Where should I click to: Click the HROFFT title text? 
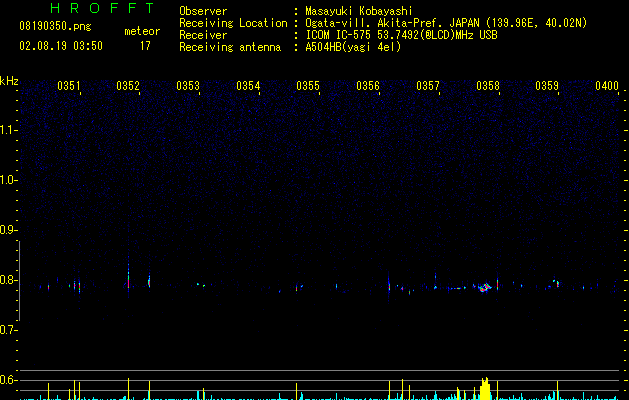coord(102,8)
